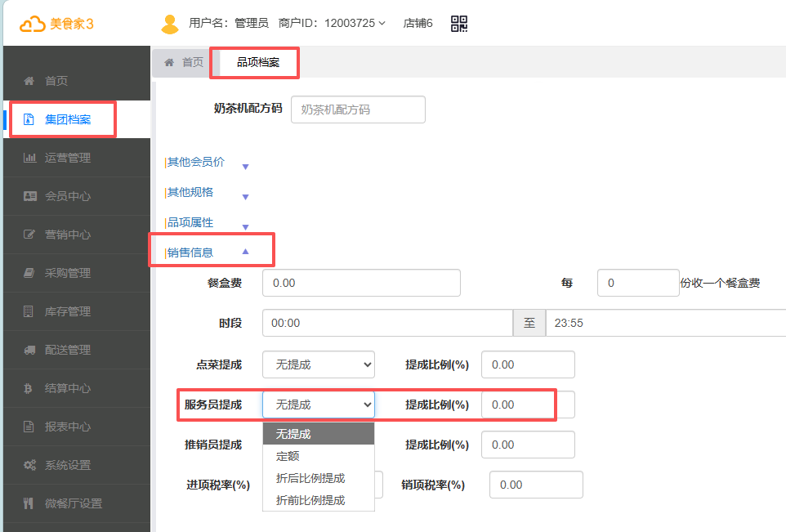Click the 推销员提成 提成比例 field
The height and width of the screenshot is (532, 786).
[x=528, y=445]
